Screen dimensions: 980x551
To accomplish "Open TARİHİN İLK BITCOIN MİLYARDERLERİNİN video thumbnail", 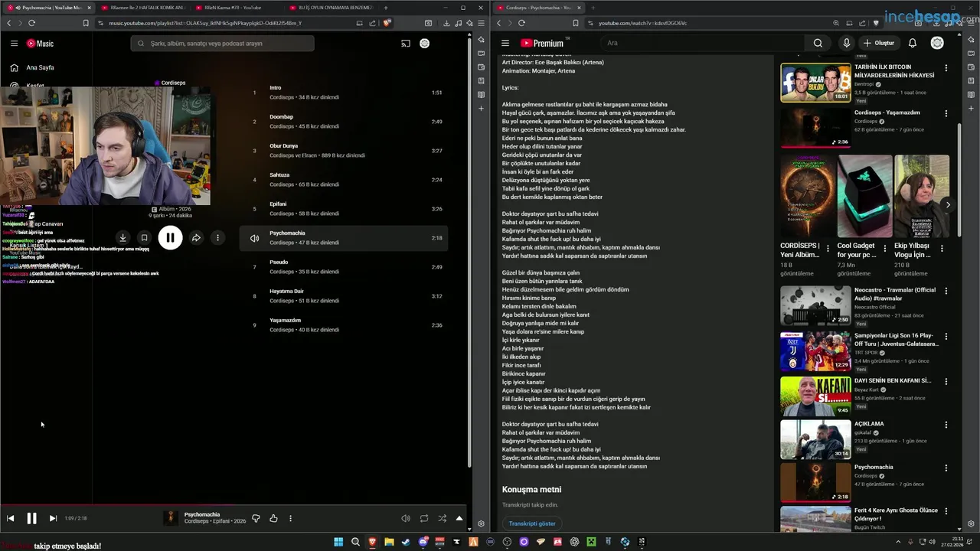I will [815, 83].
